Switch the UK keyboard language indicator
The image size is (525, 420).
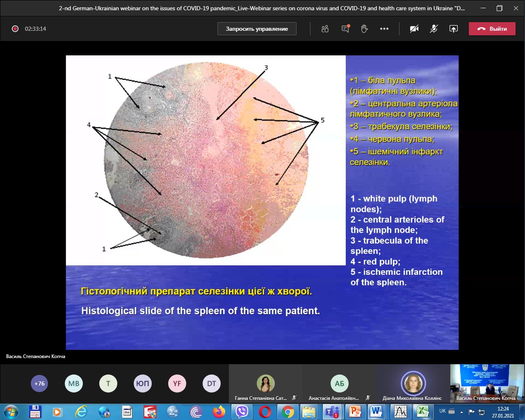coord(443,411)
